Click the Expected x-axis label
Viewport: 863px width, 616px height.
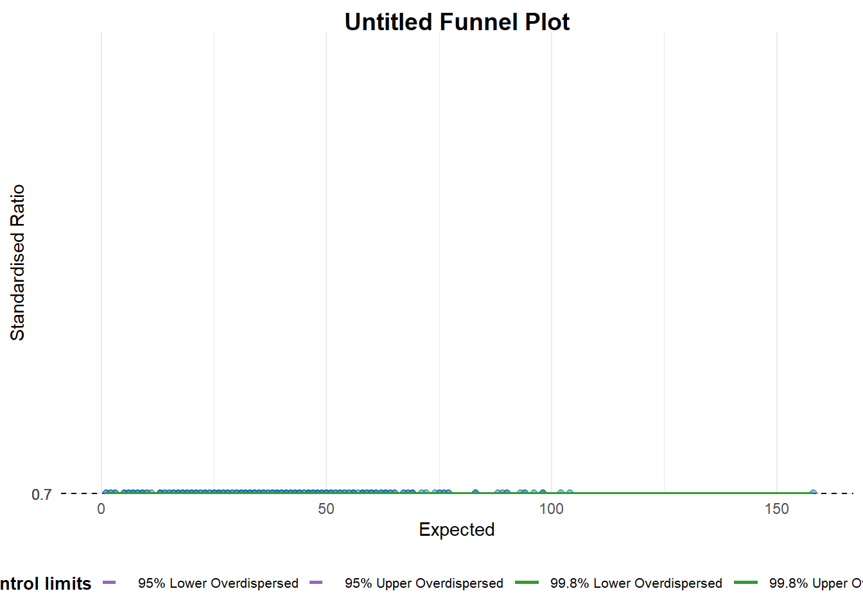(457, 529)
